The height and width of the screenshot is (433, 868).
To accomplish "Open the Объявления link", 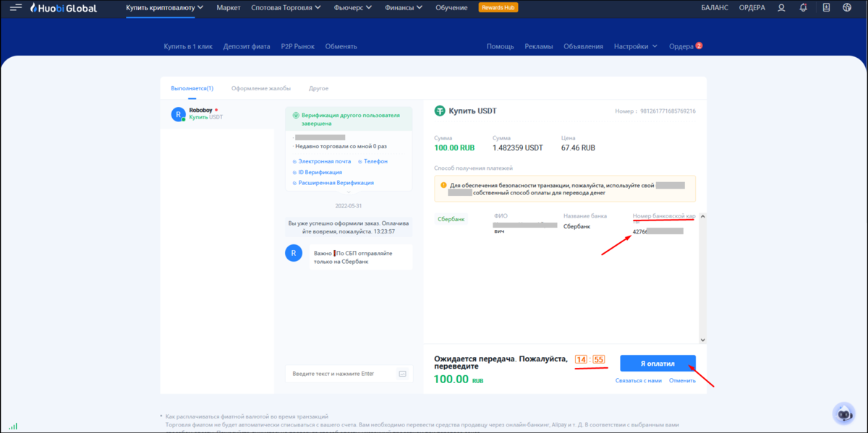I will click(x=583, y=46).
